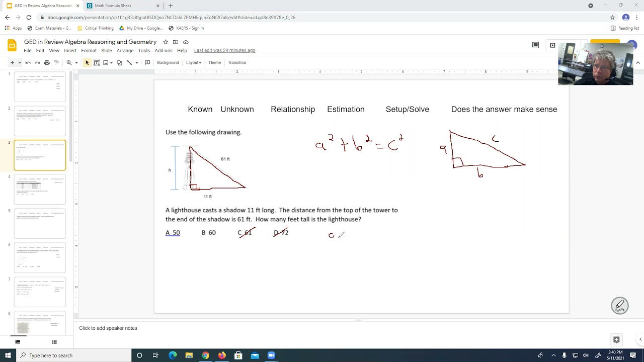Open the new slide layout dropdown arrow
The width and height of the screenshot is (644, 362).
20,63
